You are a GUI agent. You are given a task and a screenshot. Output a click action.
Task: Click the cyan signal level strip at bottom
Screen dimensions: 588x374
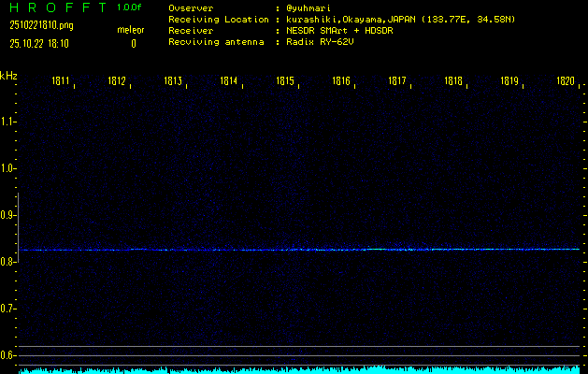[299, 370]
